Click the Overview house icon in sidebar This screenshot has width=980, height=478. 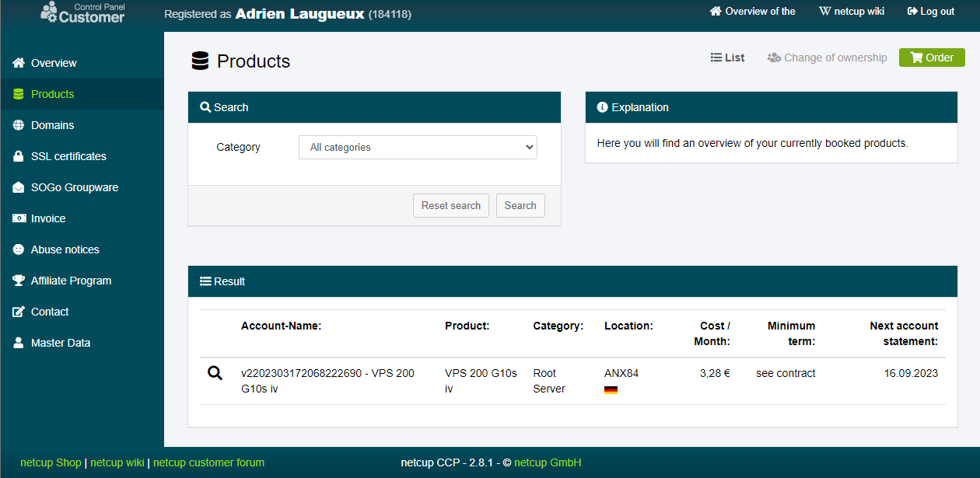tap(19, 63)
